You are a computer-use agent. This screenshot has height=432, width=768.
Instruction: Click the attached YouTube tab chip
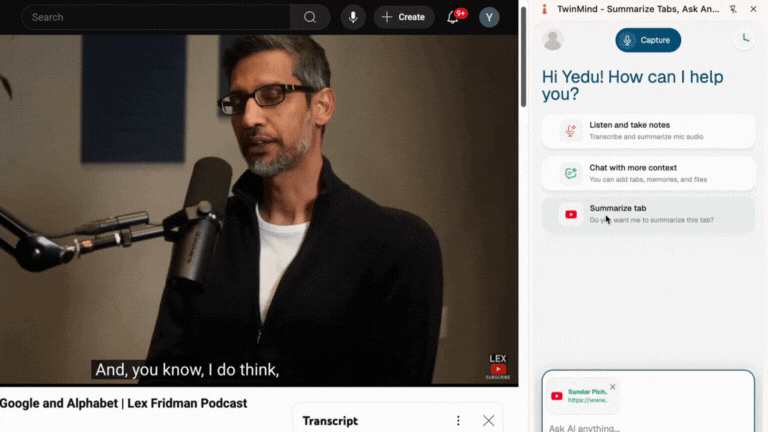pyautogui.click(x=582, y=396)
